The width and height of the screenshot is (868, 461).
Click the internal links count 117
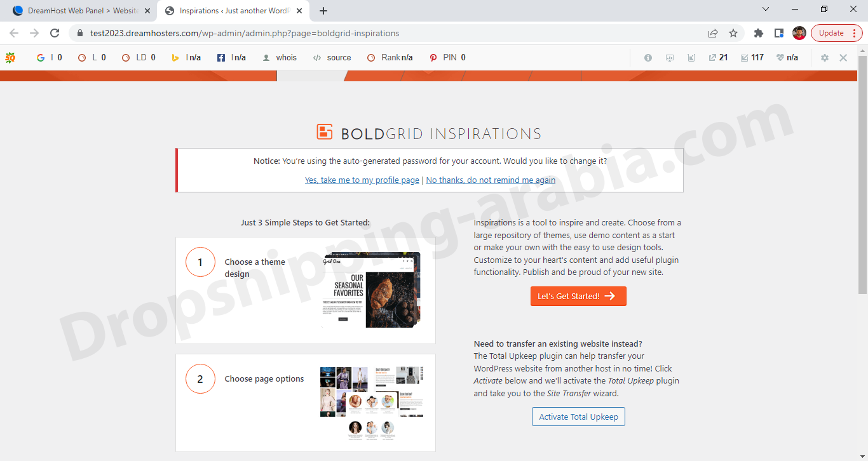click(x=752, y=58)
